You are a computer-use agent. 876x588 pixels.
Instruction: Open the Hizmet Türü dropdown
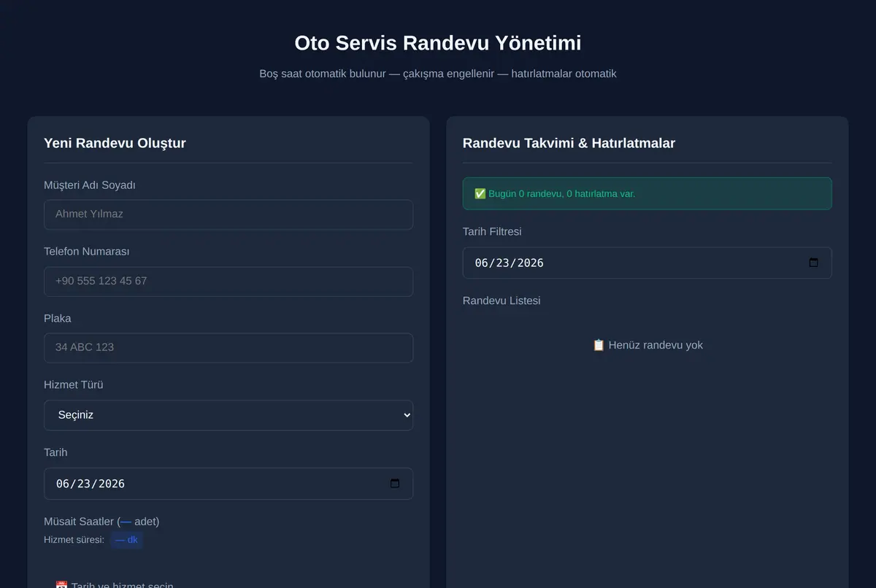(228, 415)
